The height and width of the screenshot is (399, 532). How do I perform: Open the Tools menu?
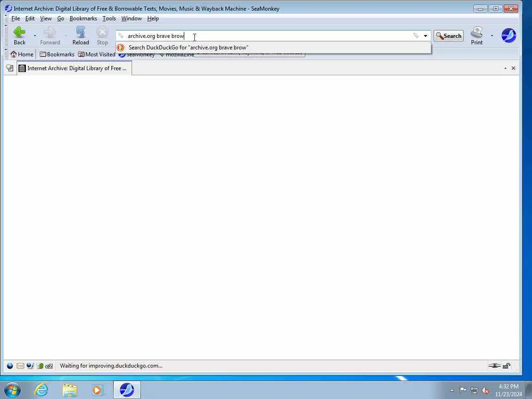(x=109, y=18)
